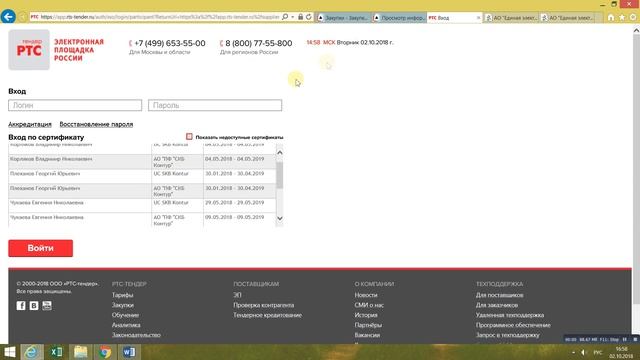
Task: Open footer link Тарифы
Action: [x=122, y=295]
